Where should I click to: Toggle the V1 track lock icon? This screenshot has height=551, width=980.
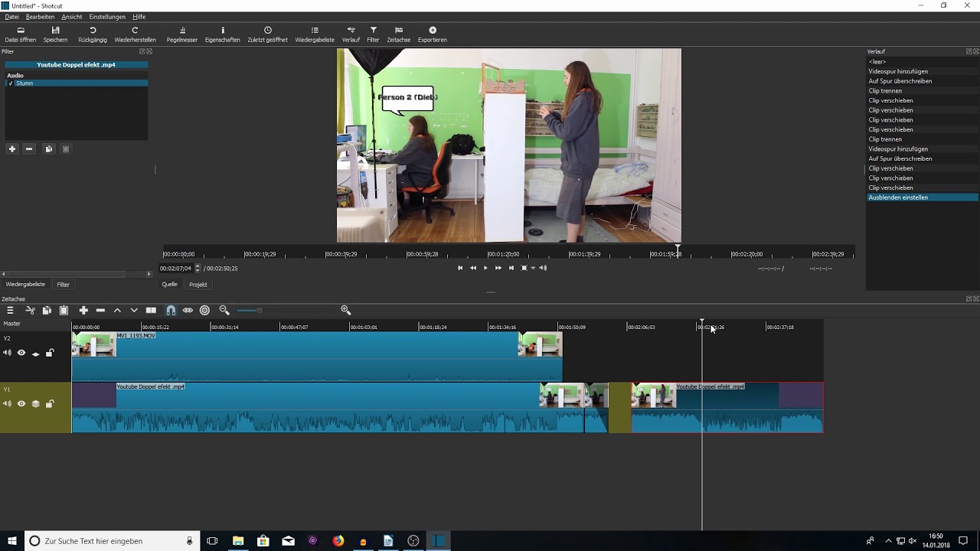point(50,404)
